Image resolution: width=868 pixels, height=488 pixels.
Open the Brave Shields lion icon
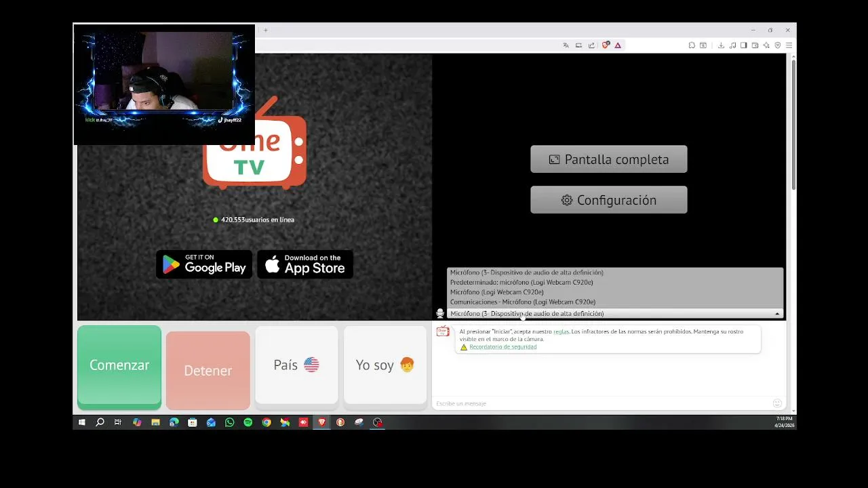point(606,45)
